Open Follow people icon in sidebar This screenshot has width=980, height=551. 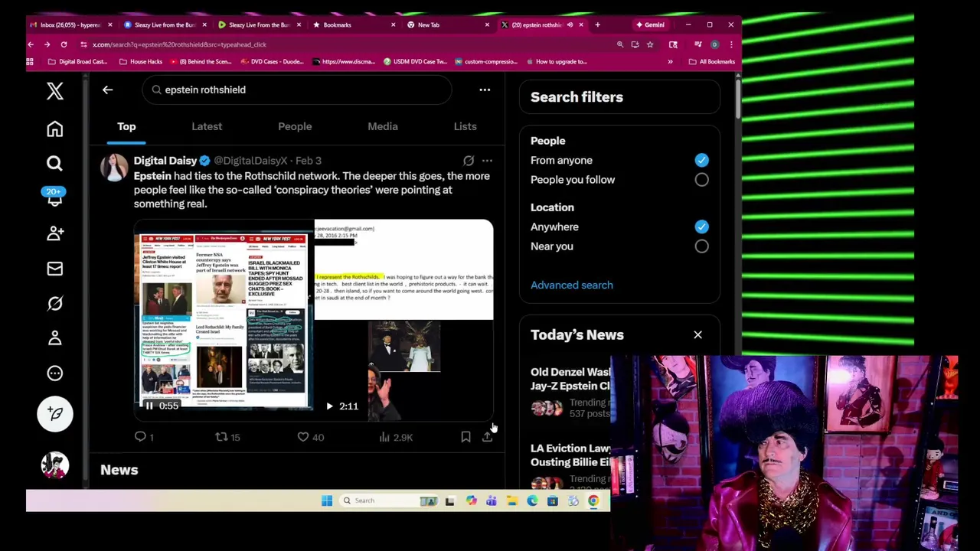tap(54, 233)
